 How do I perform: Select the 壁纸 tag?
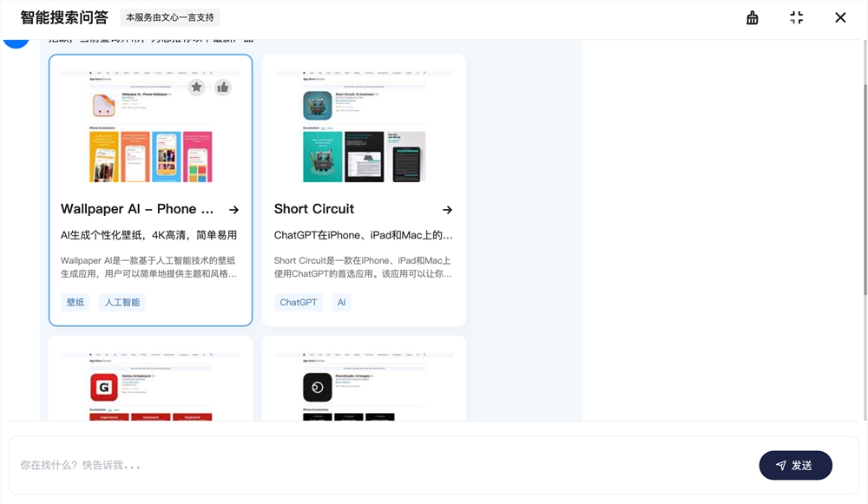click(x=76, y=302)
